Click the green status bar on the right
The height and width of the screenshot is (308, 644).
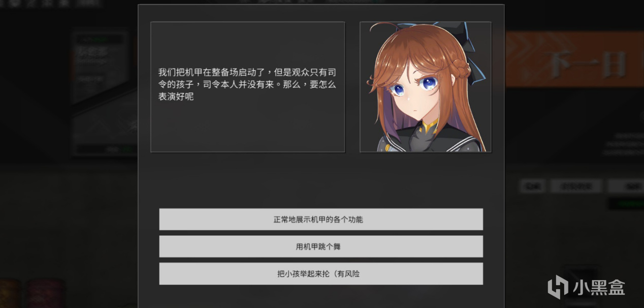click(x=626, y=204)
